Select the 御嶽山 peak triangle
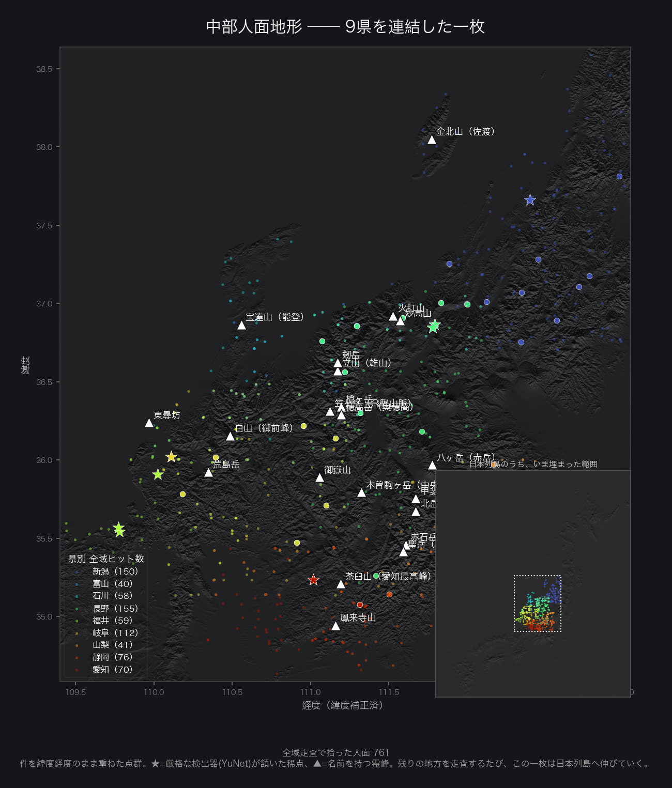Viewport: 672px width, 788px height. tap(320, 478)
